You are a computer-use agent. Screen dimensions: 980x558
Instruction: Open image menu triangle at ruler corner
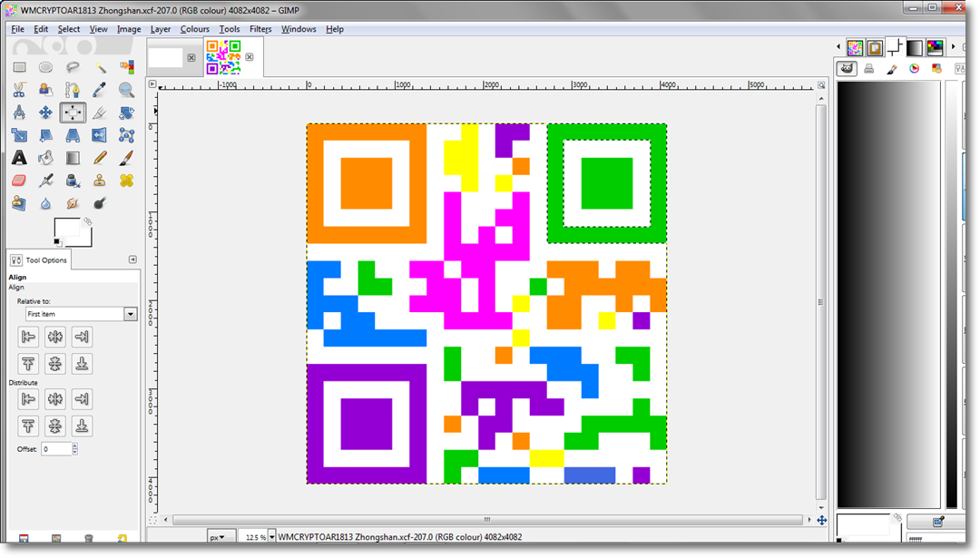(152, 83)
